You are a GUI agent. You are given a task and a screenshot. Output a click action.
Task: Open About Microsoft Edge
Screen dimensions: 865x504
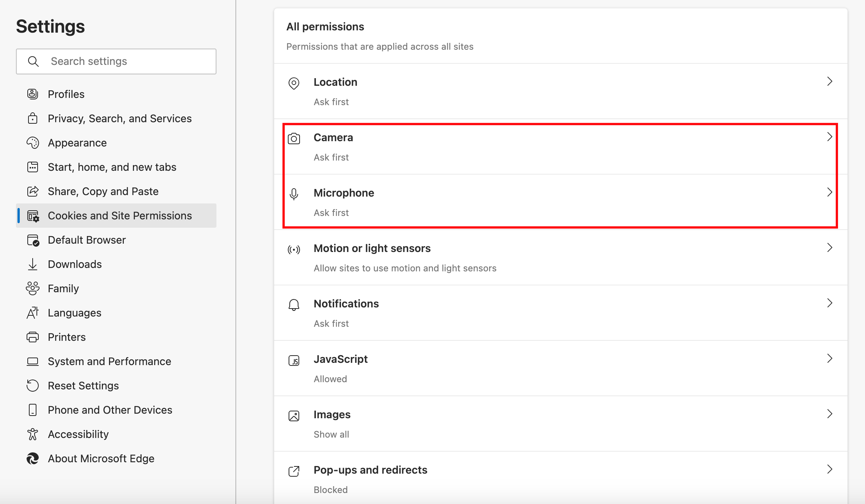click(101, 458)
